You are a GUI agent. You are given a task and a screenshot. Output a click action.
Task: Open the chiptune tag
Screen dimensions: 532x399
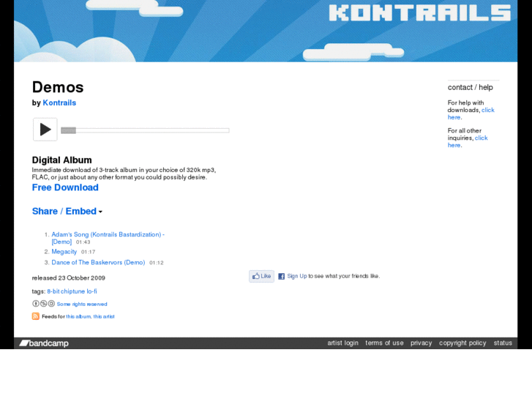pos(72,291)
